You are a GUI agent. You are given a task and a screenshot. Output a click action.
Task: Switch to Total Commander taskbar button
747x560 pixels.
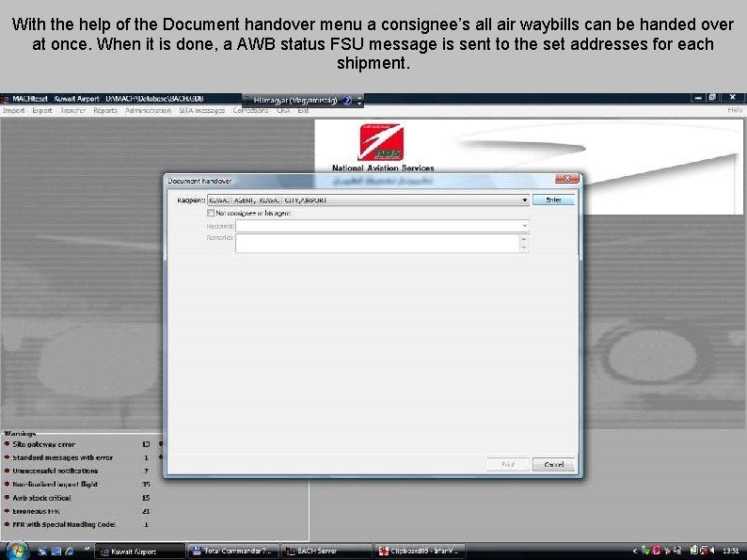pos(232,552)
